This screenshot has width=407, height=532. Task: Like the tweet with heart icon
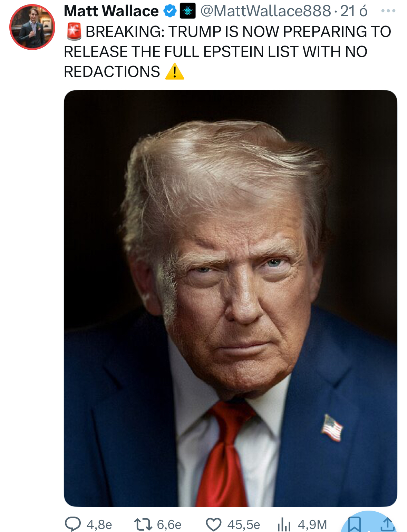[214, 524]
